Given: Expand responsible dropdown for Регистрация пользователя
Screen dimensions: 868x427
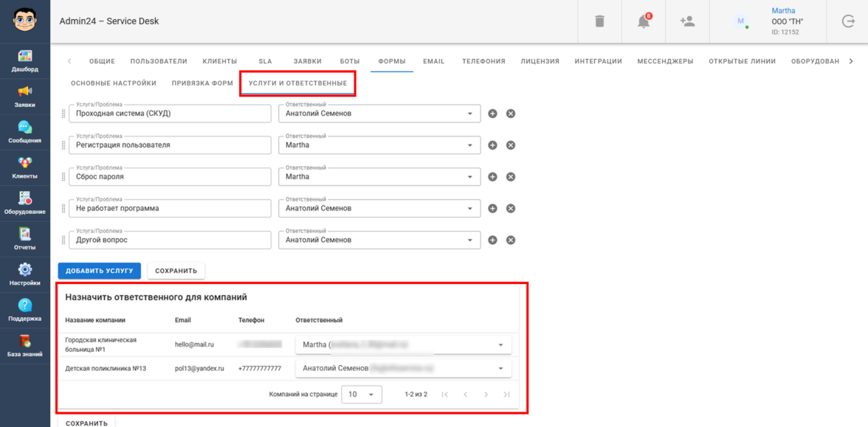Looking at the screenshot, I should point(470,145).
